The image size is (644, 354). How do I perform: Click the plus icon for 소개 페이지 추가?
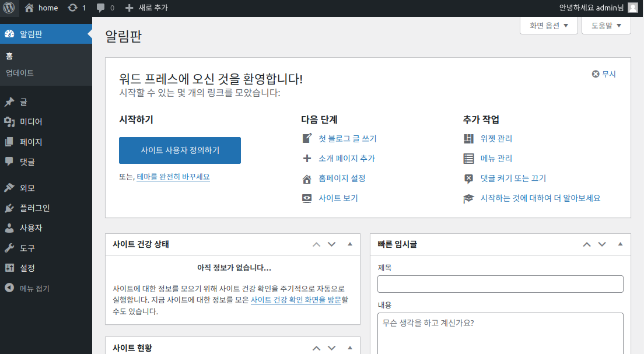(x=307, y=159)
